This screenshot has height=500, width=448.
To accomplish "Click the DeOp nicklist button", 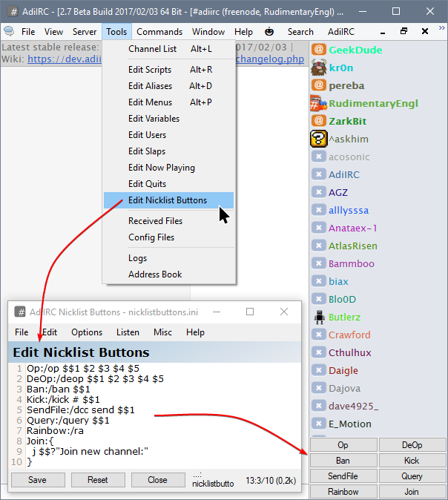I will coord(412,445).
